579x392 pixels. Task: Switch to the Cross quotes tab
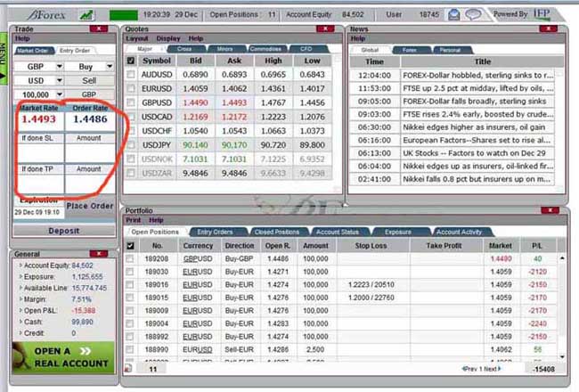(184, 49)
